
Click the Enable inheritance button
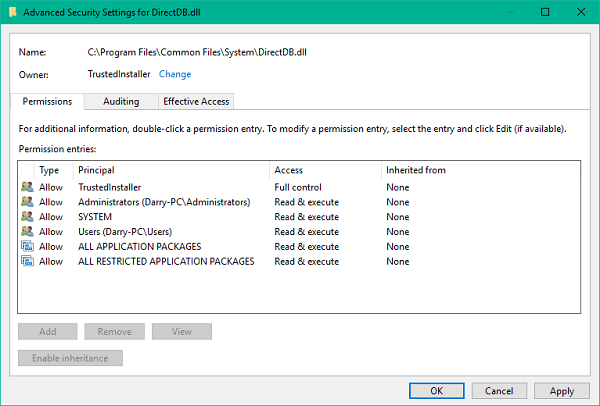70,358
